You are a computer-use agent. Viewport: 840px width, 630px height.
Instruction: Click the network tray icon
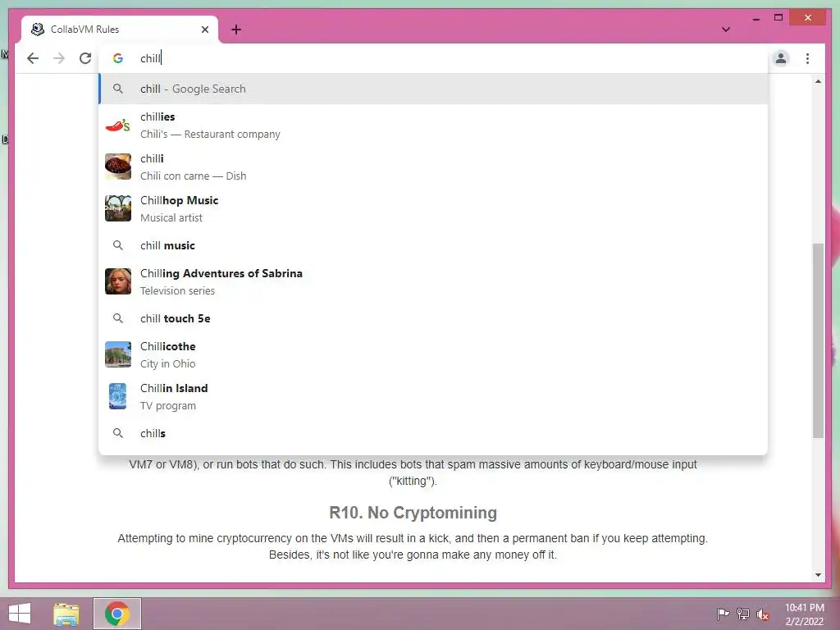point(743,614)
